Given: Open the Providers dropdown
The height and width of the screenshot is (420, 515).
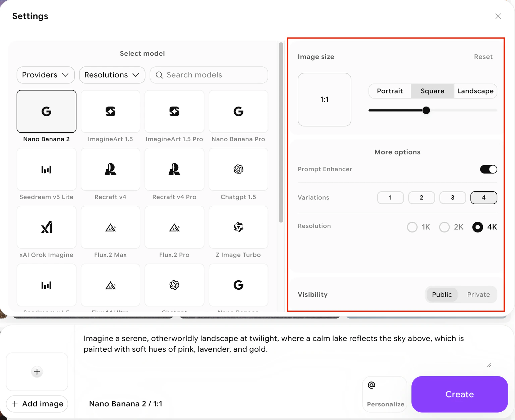Looking at the screenshot, I should click(45, 75).
